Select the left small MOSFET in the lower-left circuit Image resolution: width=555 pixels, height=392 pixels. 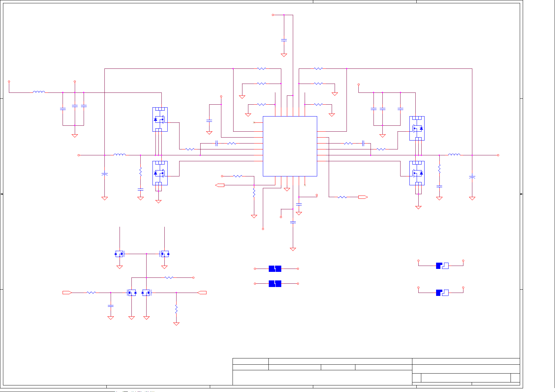click(120, 254)
